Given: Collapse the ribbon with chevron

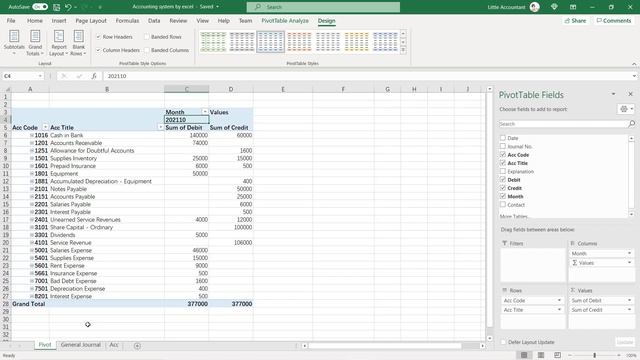Looking at the screenshot, I should (x=634, y=64).
